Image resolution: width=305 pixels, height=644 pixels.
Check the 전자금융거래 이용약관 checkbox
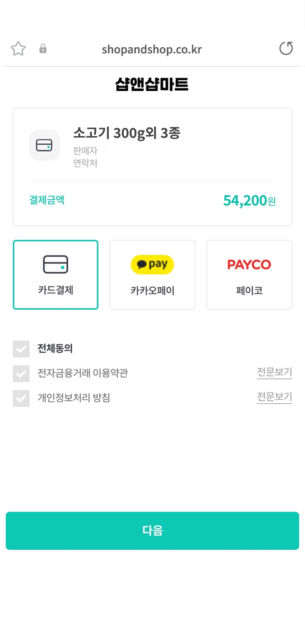click(21, 373)
